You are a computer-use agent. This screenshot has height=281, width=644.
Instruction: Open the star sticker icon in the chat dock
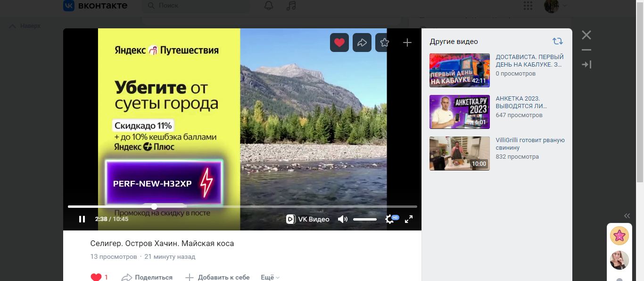click(x=619, y=236)
